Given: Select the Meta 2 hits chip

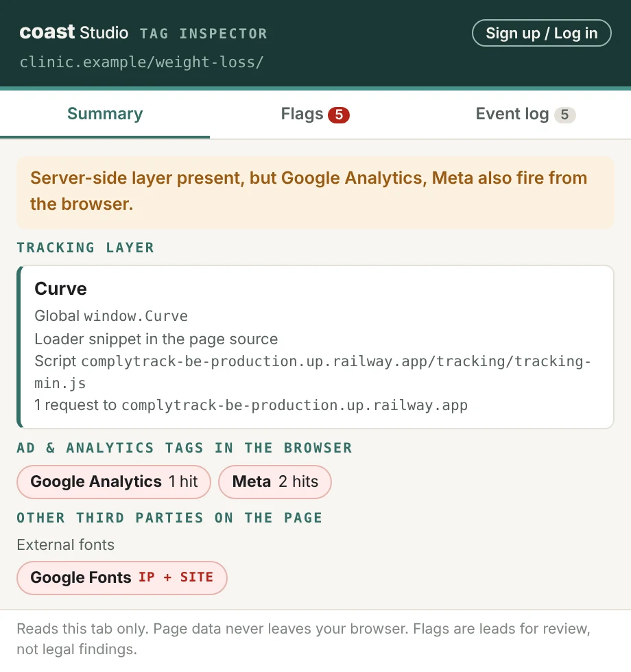Looking at the screenshot, I should point(275,481).
